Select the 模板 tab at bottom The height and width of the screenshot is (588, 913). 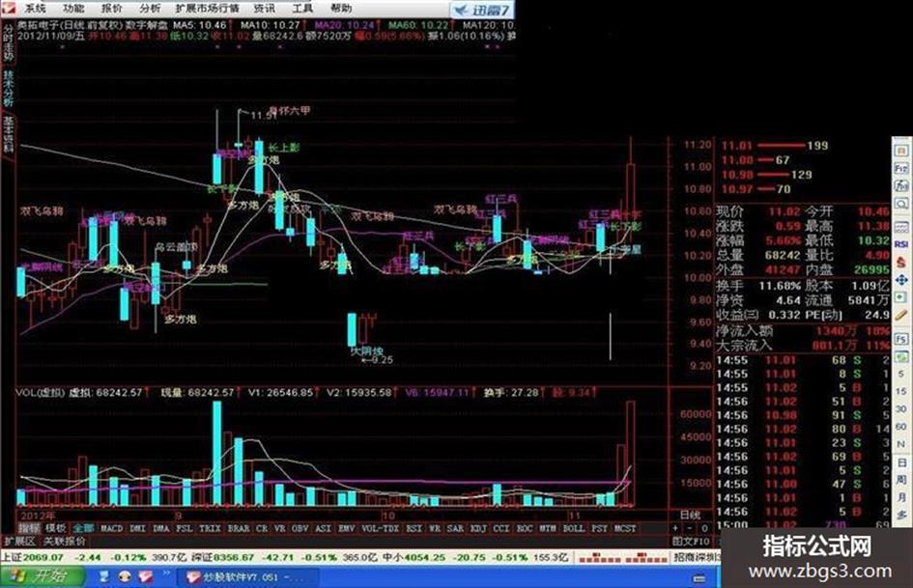click(x=56, y=528)
